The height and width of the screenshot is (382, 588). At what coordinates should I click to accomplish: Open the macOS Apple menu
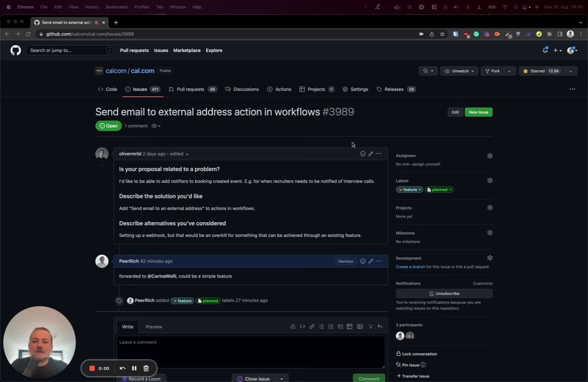tap(8, 7)
